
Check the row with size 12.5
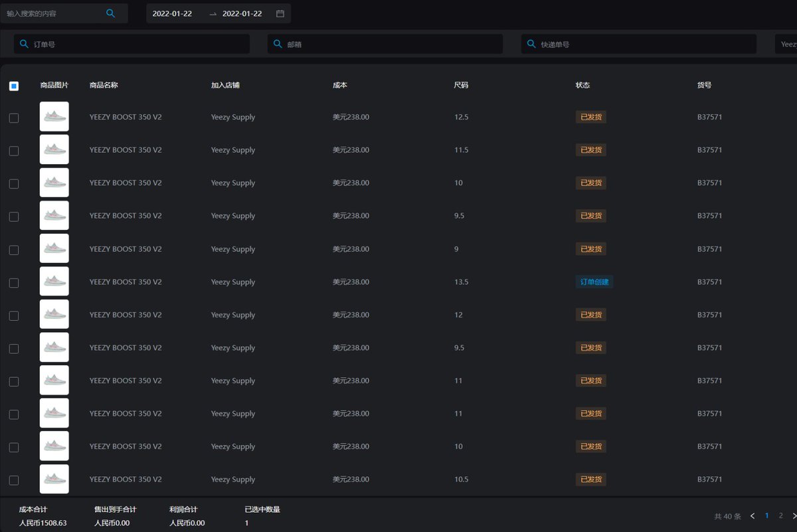[x=14, y=118]
